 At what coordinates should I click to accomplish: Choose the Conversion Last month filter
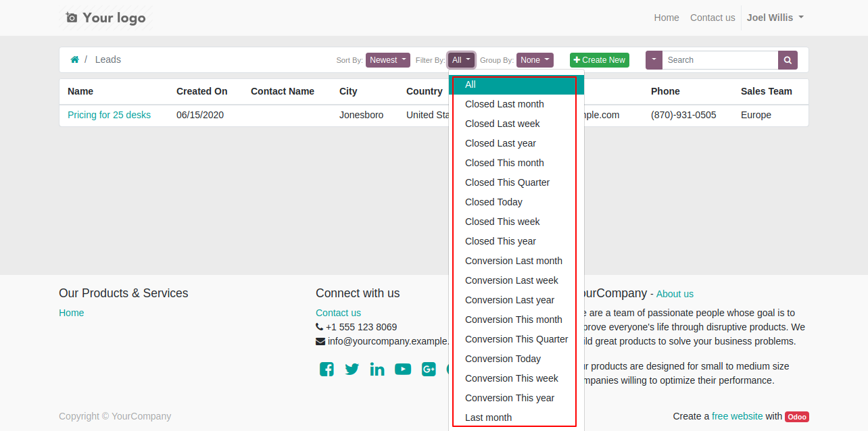(516, 261)
